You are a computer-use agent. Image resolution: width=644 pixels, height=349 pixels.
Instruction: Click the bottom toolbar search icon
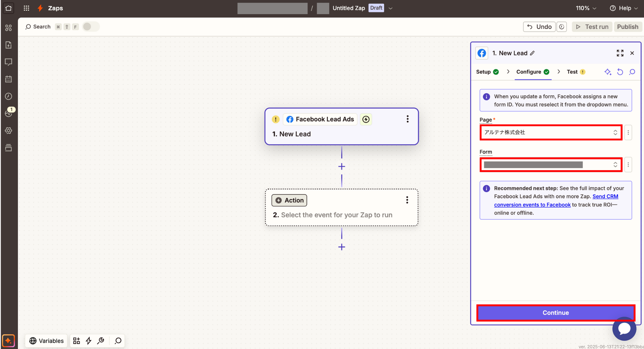pyautogui.click(x=118, y=341)
